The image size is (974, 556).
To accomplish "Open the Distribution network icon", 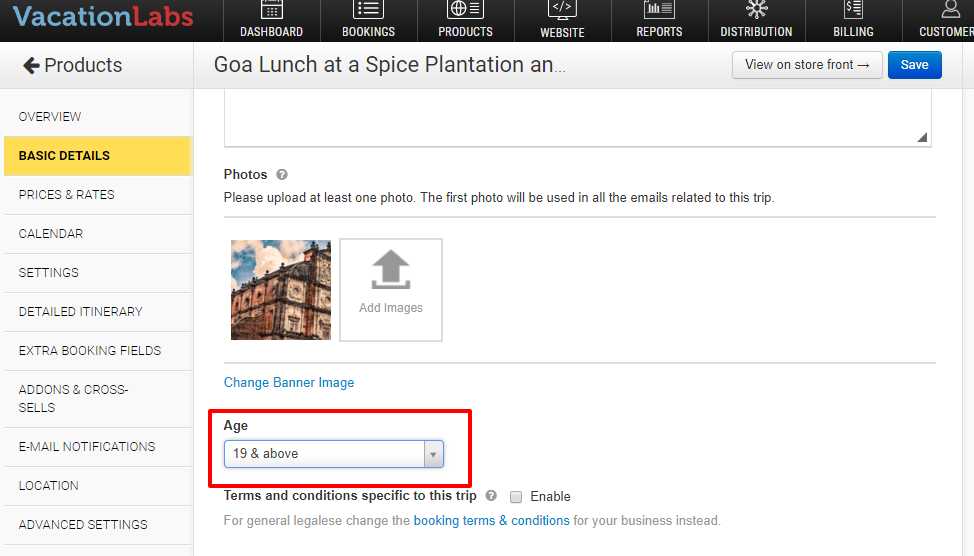I will [756, 10].
